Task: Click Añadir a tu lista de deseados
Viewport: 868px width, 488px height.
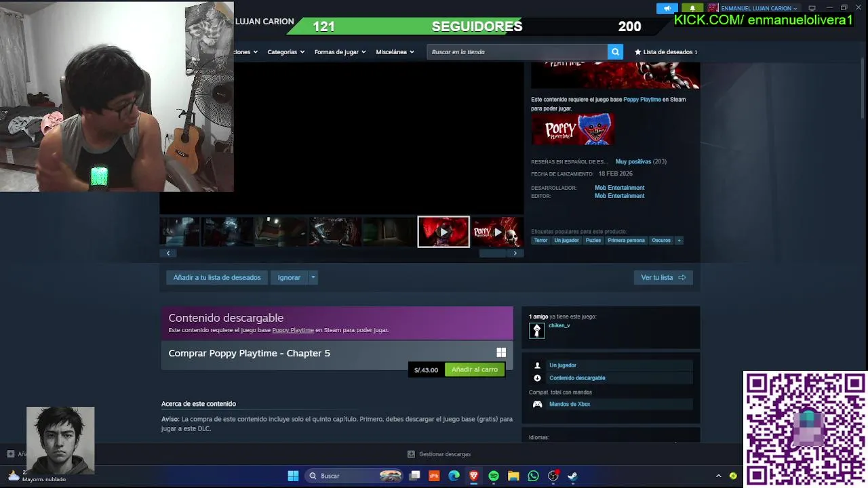Action: (x=217, y=277)
